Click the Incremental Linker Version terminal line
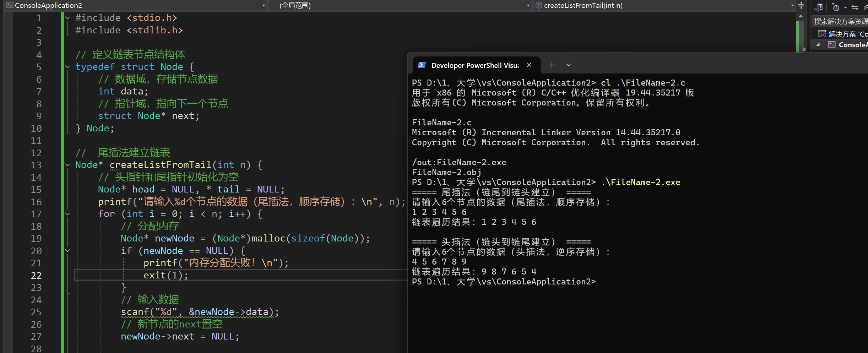This screenshot has width=868, height=353. (546, 132)
